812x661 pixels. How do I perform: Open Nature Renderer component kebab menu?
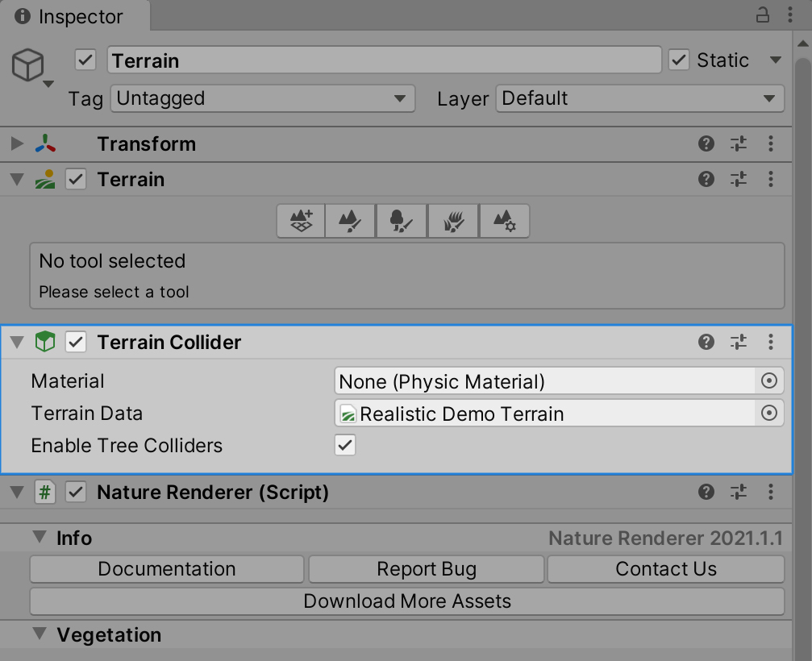coord(771,492)
